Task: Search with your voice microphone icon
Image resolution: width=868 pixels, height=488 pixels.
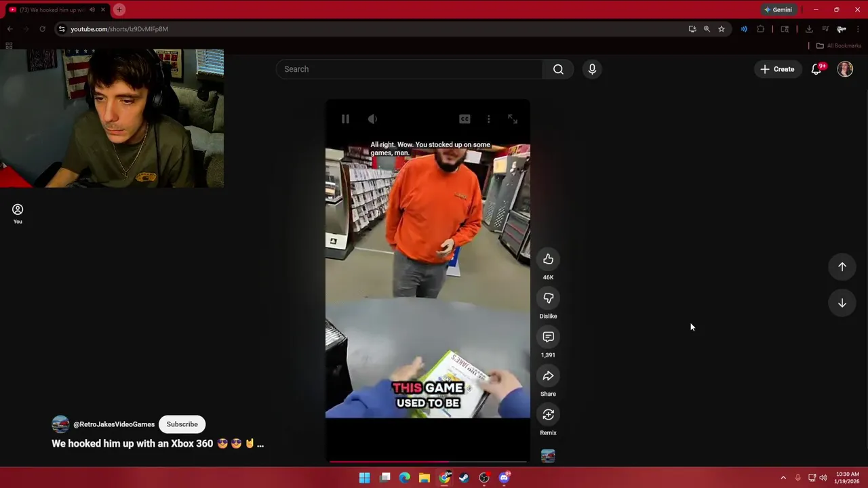Action: pyautogui.click(x=592, y=69)
